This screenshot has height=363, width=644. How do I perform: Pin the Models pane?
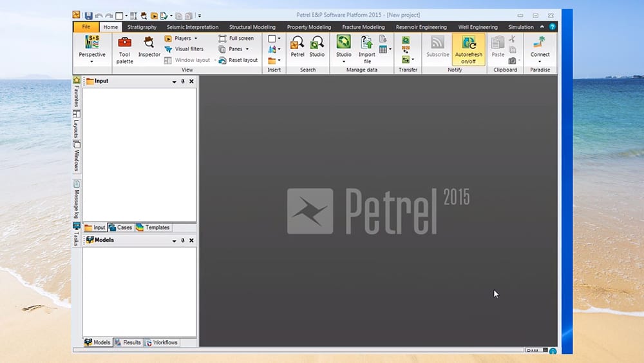click(x=183, y=240)
